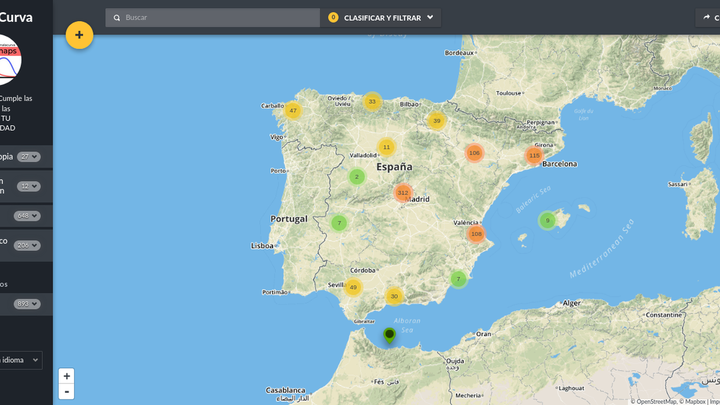Image resolution: width=720 pixels, height=405 pixels.
Task: Expand the sidebar category with 648 count
Action: click(27, 215)
